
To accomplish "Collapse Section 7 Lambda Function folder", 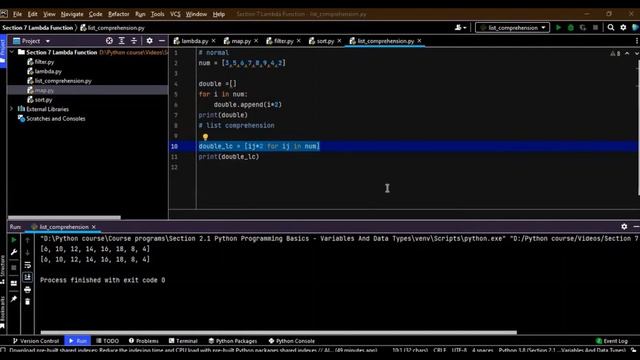I will [x=11, y=52].
